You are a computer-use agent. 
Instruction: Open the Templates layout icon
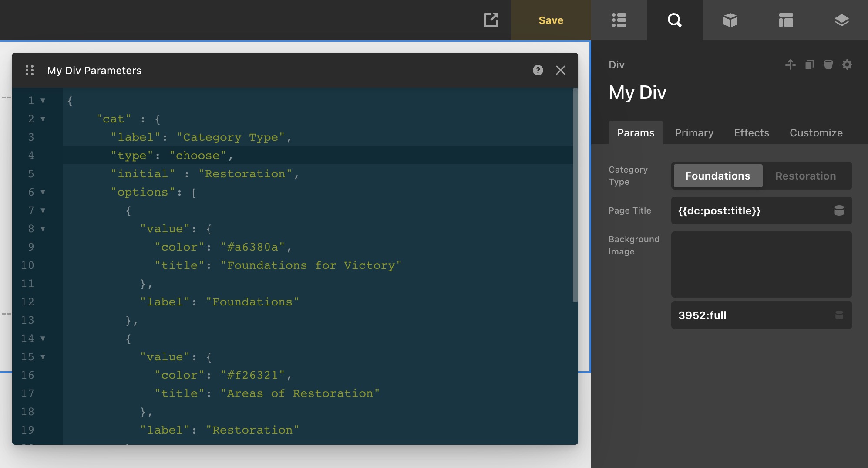pyautogui.click(x=786, y=20)
